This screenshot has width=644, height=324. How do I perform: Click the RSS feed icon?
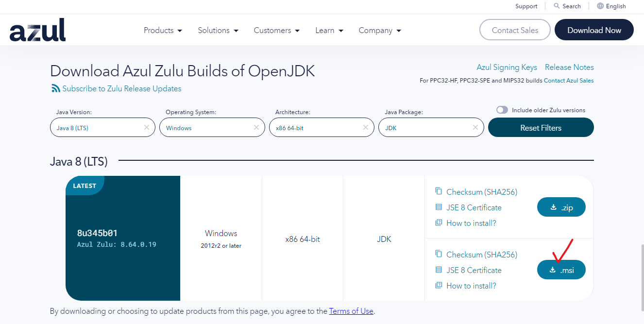[x=55, y=88]
